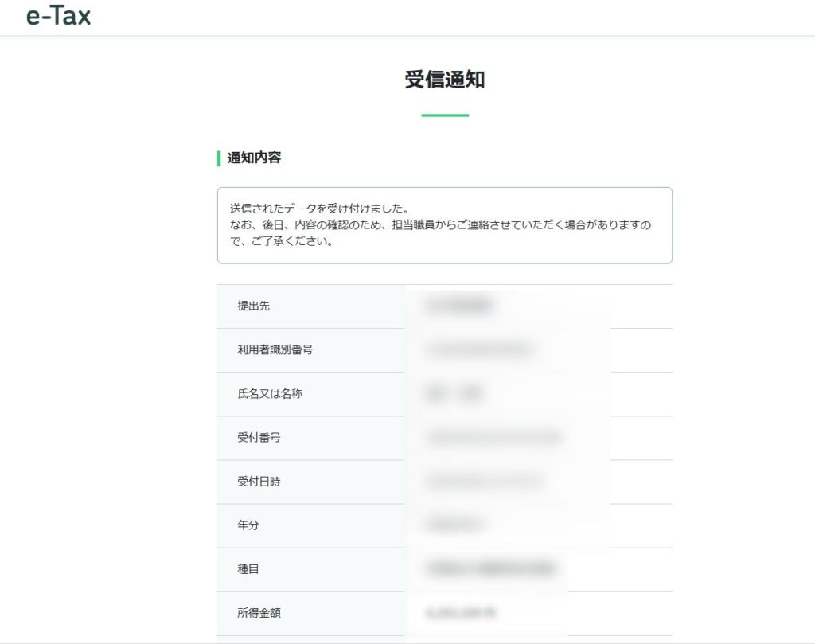Screen dimensions: 815x644
Task: Click the blurred value beside 種目
Action: (490, 569)
